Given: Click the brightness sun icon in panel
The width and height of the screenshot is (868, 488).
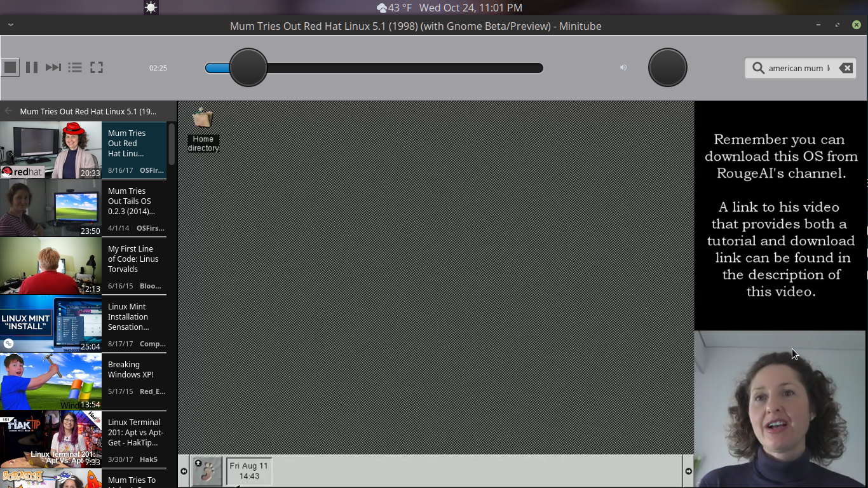Looking at the screenshot, I should click(151, 8).
